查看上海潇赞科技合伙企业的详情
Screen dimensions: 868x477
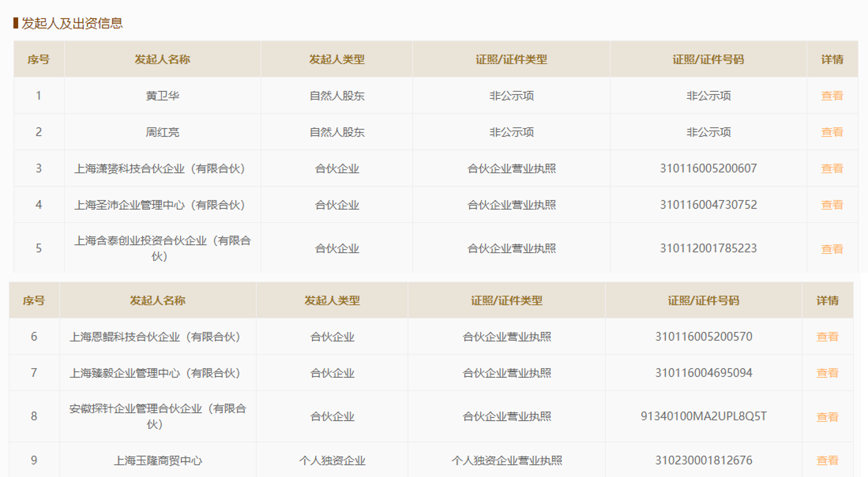(x=832, y=168)
